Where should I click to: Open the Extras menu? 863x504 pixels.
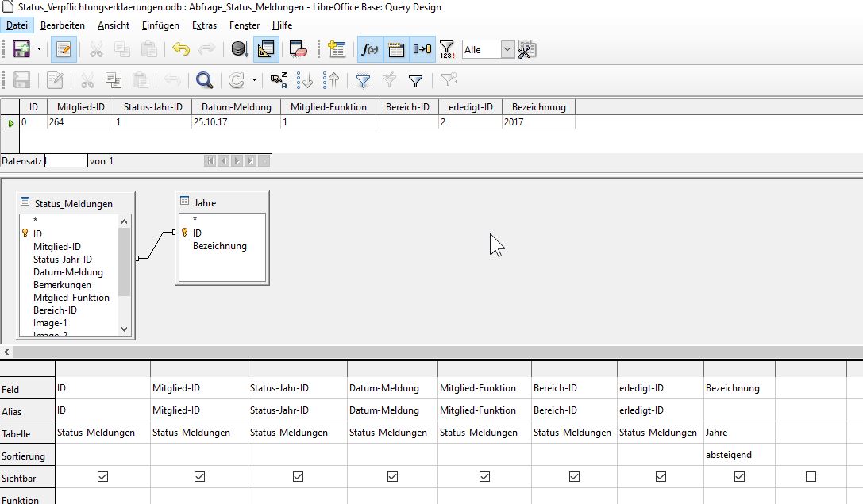[204, 25]
